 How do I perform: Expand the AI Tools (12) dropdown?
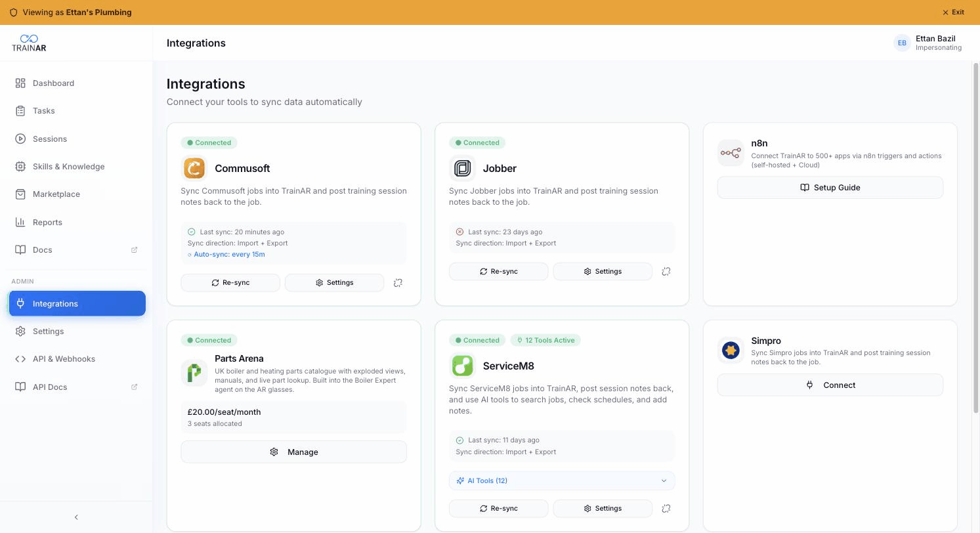click(x=562, y=480)
